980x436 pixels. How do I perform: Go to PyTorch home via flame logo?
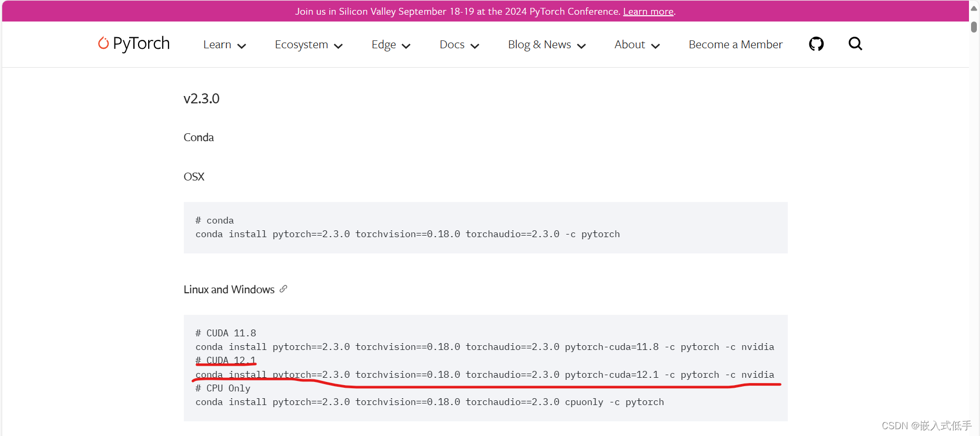pyautogui.click(x=103, y=43)
